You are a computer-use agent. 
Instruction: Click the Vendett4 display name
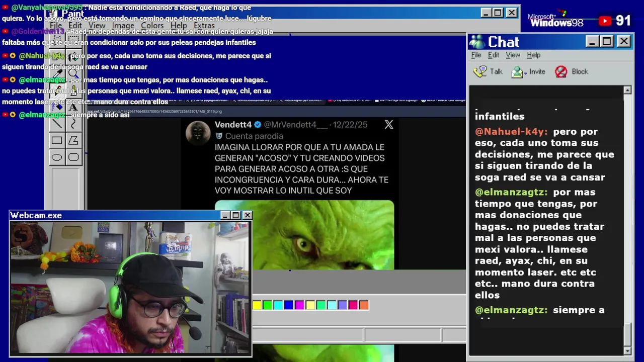[x=233, y=125]
